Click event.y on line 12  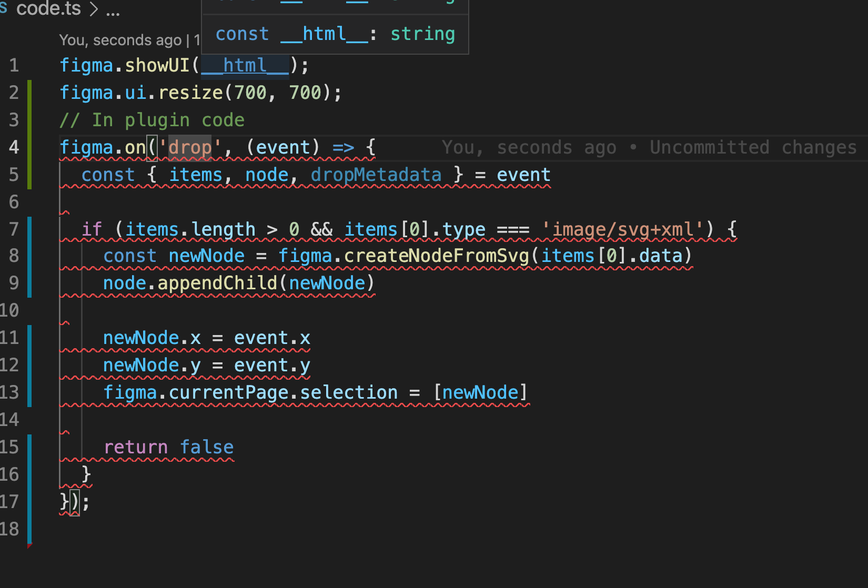pyautogui.click(x=272, y=365)
